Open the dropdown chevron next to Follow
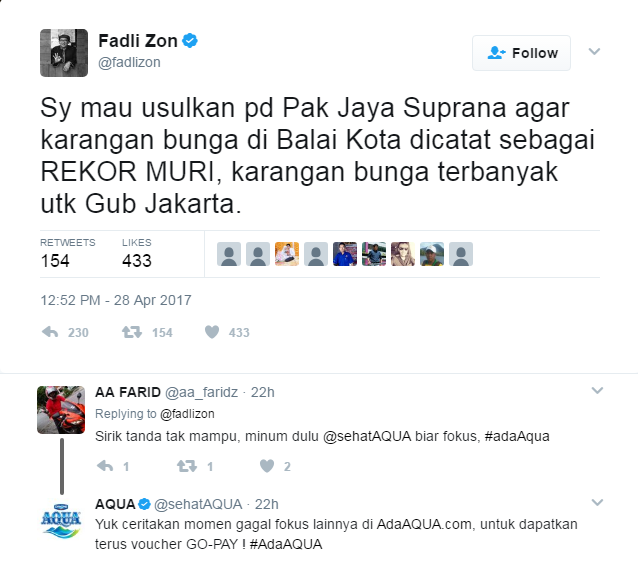Screen dimensions: 638x564 594,52
